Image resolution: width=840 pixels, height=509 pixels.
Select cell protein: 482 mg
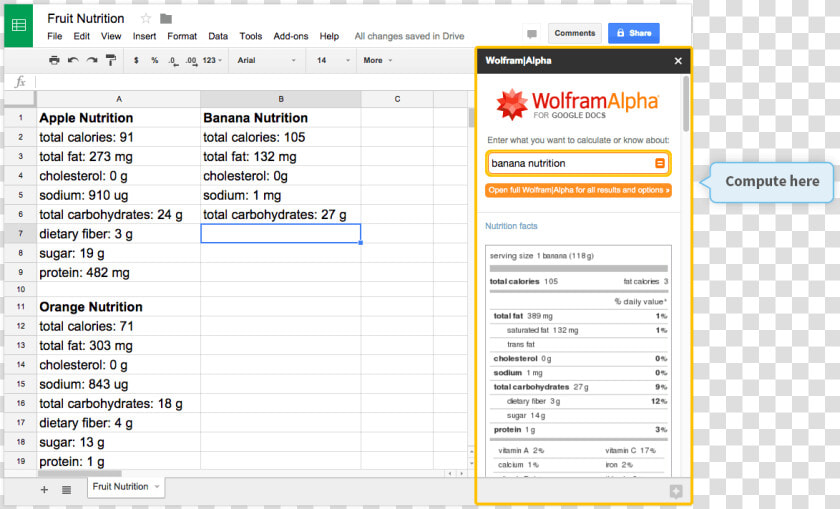coord(118,273)
